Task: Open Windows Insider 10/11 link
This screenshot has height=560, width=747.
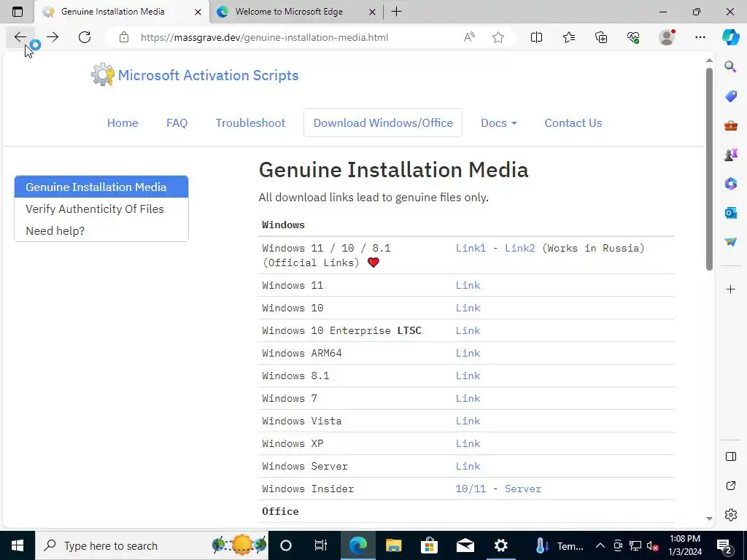Action: 471,489
